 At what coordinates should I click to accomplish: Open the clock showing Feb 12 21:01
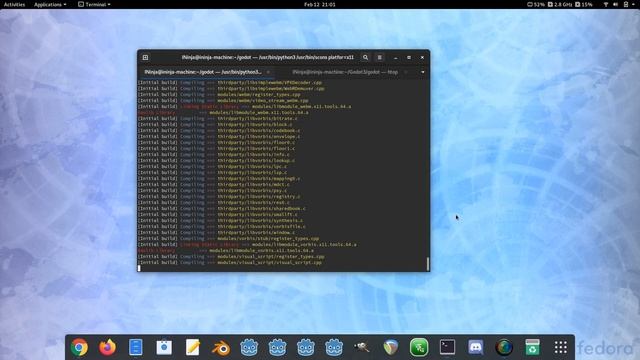click(320, 4)
